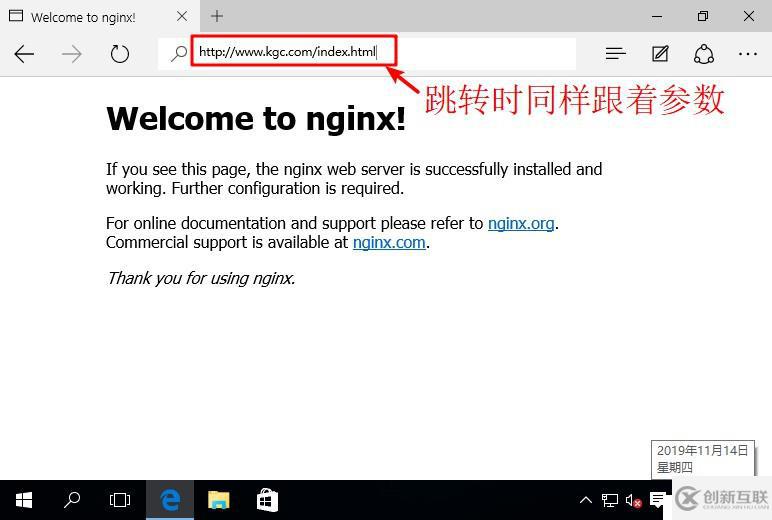Open the Windows Start menu
772x520 pixels.
(x=24, y=500)
